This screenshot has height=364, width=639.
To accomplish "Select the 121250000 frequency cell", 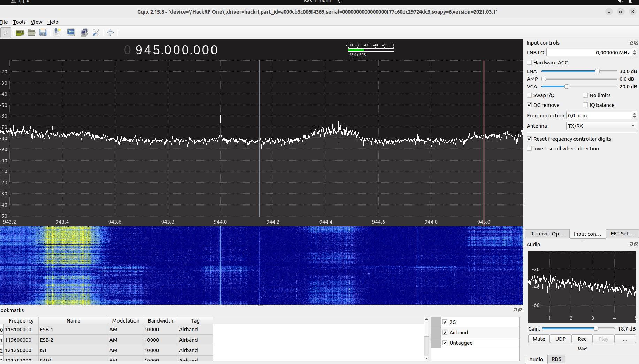I will tap(21, 350).
